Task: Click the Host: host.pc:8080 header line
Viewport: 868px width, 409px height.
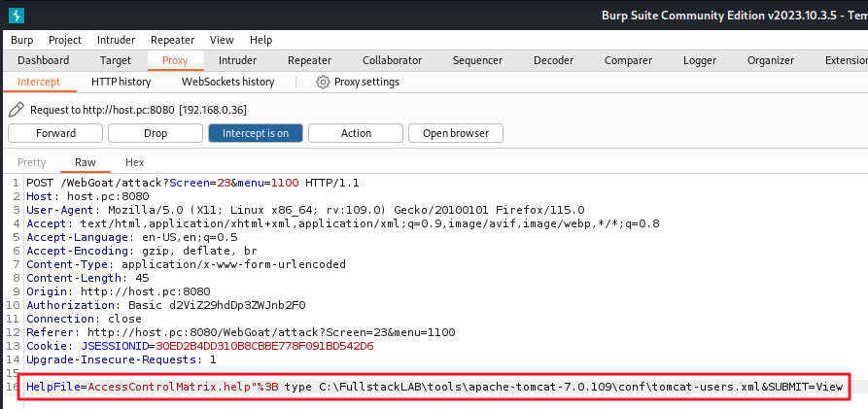Action: coord(87,196)
